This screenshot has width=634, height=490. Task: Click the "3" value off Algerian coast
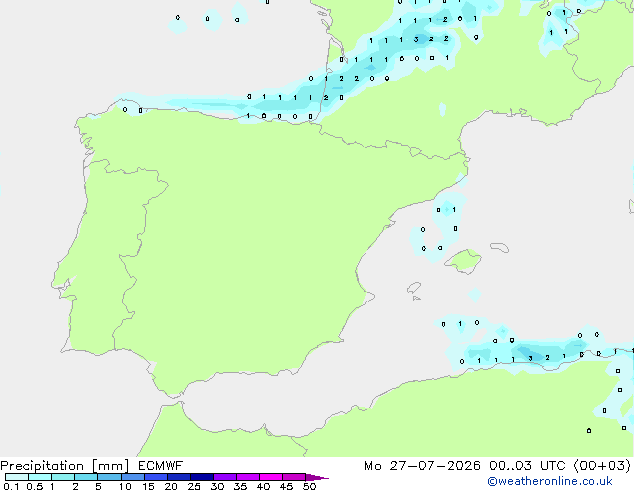530,358
